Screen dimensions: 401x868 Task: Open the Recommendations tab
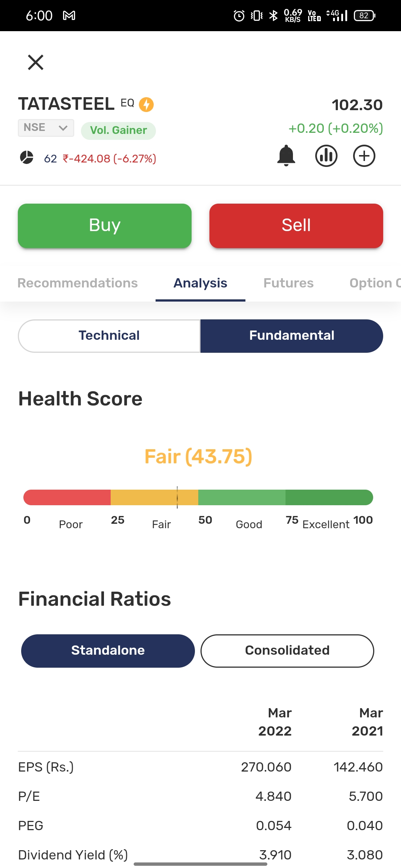coord(78,283)
